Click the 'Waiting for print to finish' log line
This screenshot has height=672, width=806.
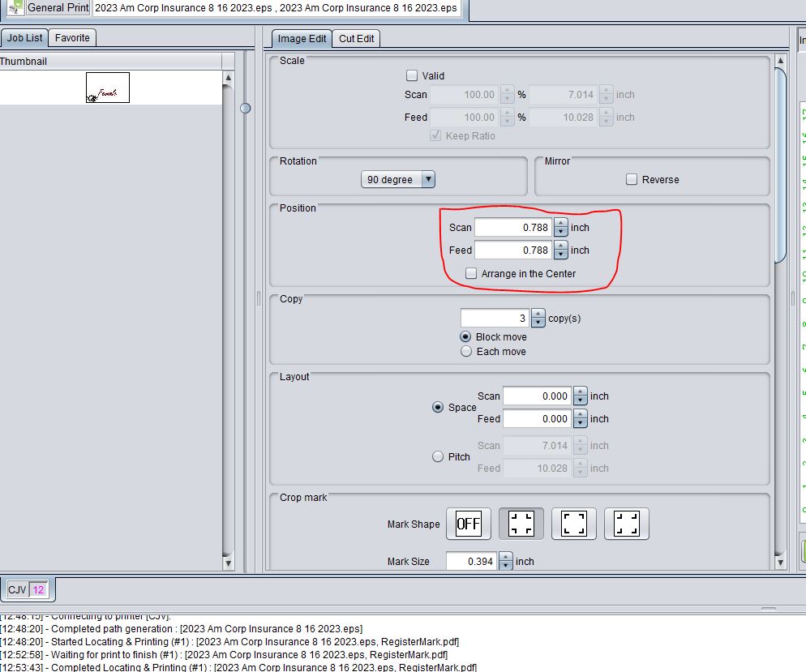224,654
